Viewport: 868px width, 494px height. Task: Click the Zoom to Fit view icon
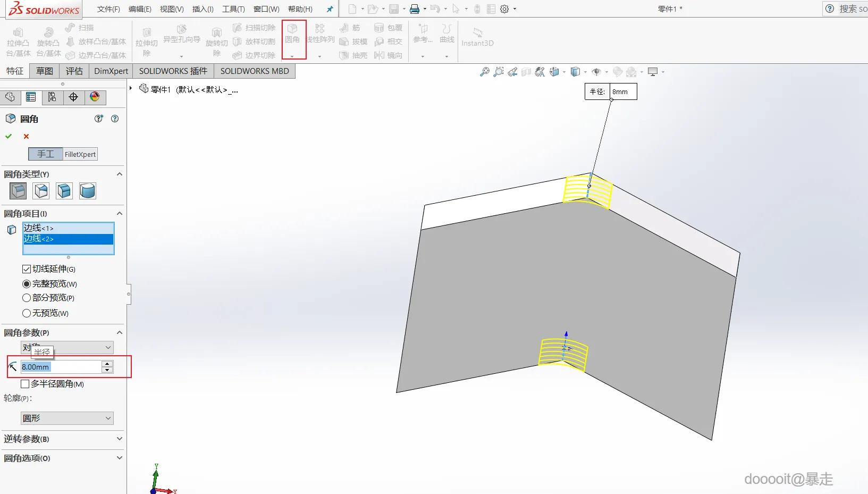coord(485,72)
